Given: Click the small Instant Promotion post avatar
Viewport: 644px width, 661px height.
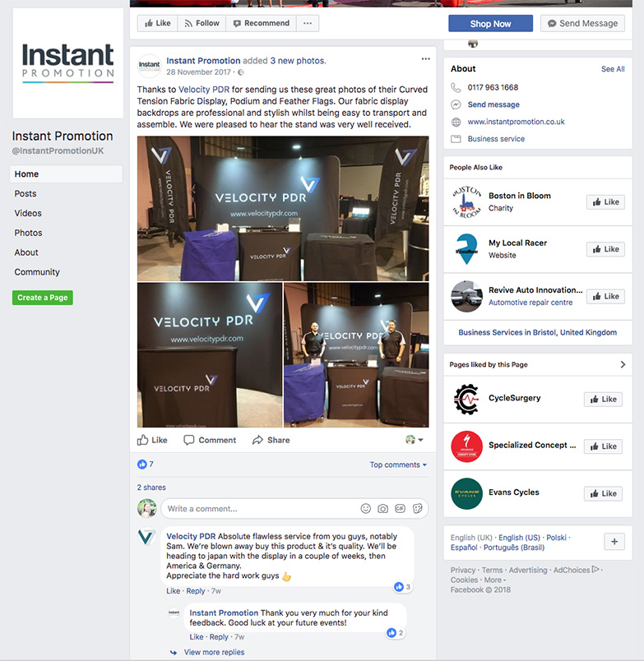Looking at the screenshot, I should [x=150, y=66].
